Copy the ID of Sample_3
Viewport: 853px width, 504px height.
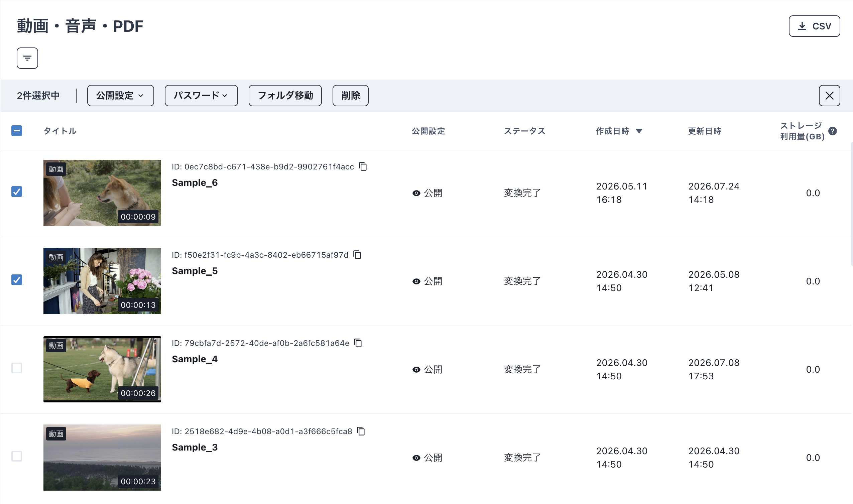click(x=361, y=431)
